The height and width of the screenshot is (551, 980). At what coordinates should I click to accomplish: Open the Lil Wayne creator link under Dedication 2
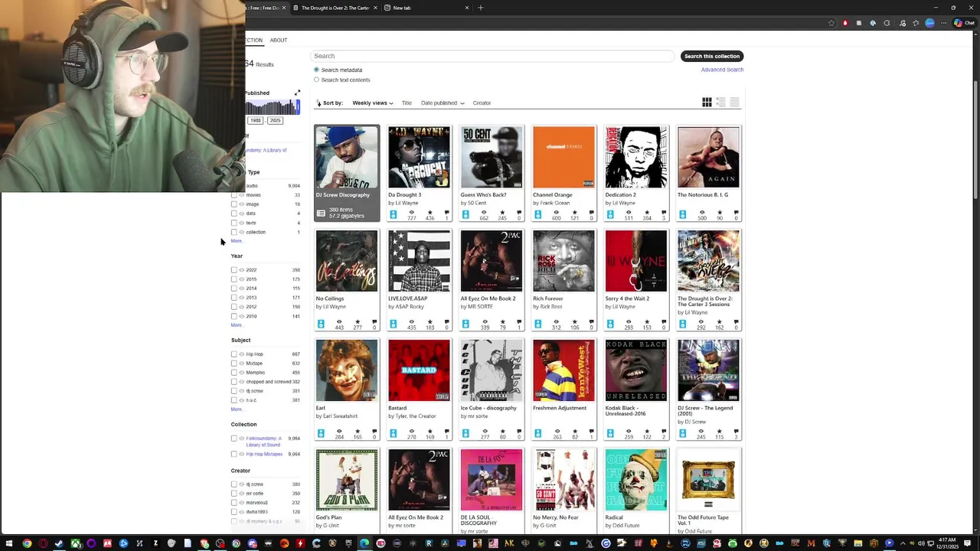623,203
